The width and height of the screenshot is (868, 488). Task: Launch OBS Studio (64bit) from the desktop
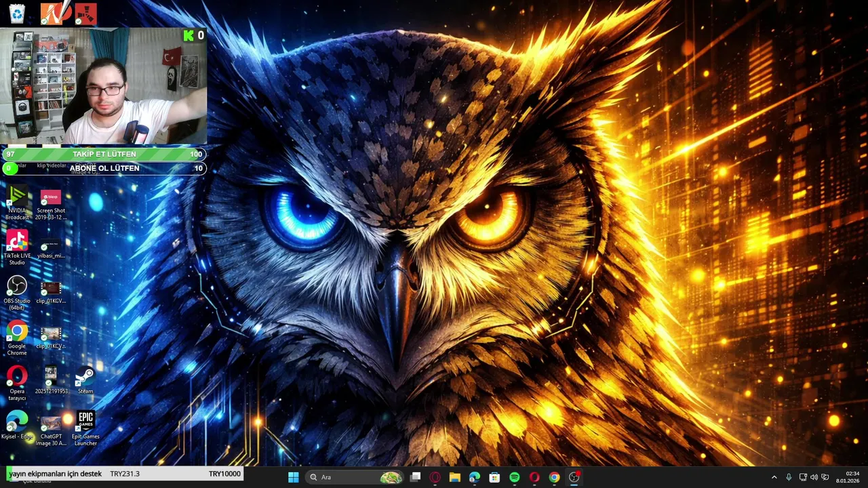[17, 293]
